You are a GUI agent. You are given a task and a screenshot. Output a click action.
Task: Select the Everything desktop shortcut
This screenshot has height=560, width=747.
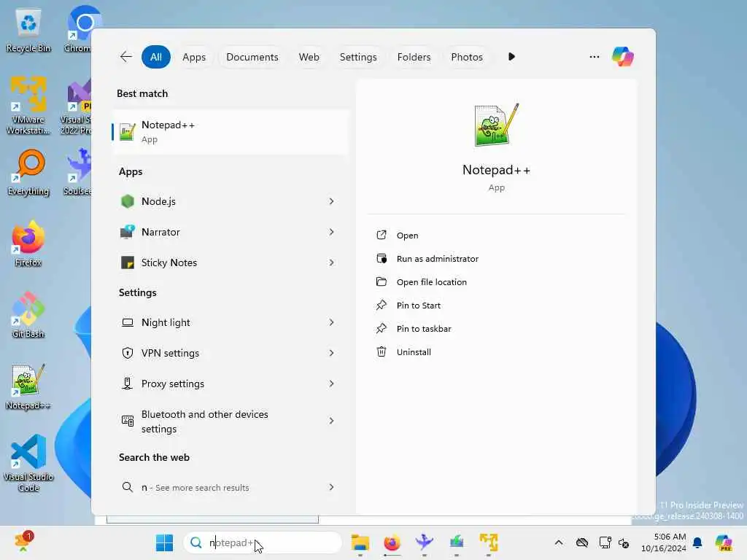click(x=28, y=173)
